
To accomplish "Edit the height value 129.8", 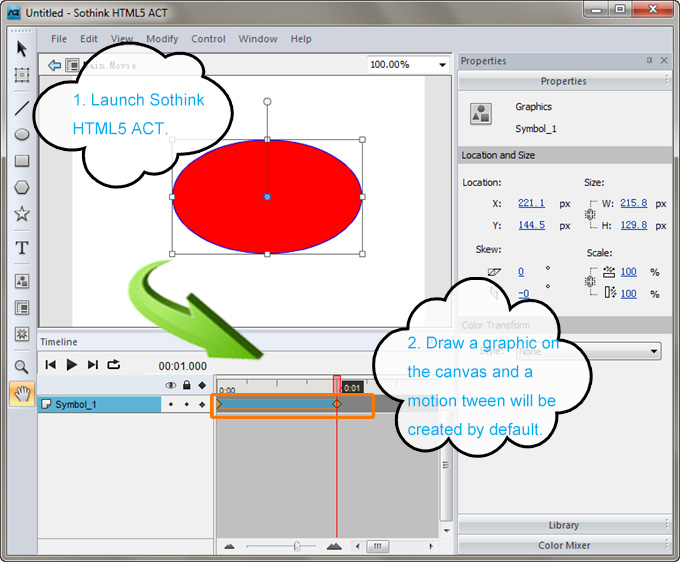I will [634, 225].
